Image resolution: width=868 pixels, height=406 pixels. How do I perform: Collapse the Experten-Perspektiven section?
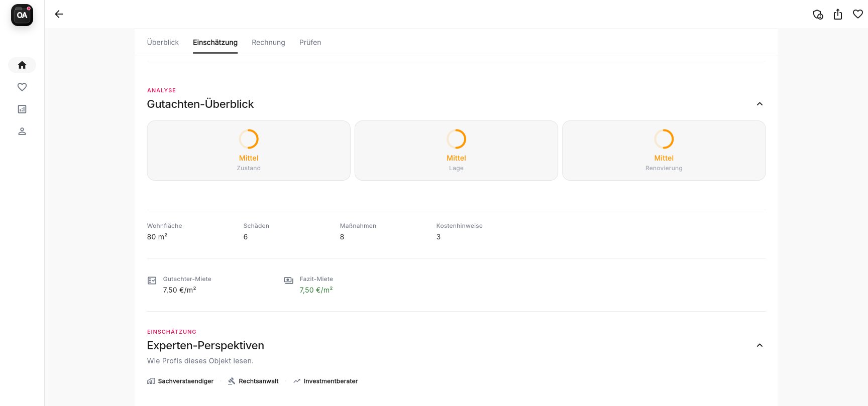(759, 345)
